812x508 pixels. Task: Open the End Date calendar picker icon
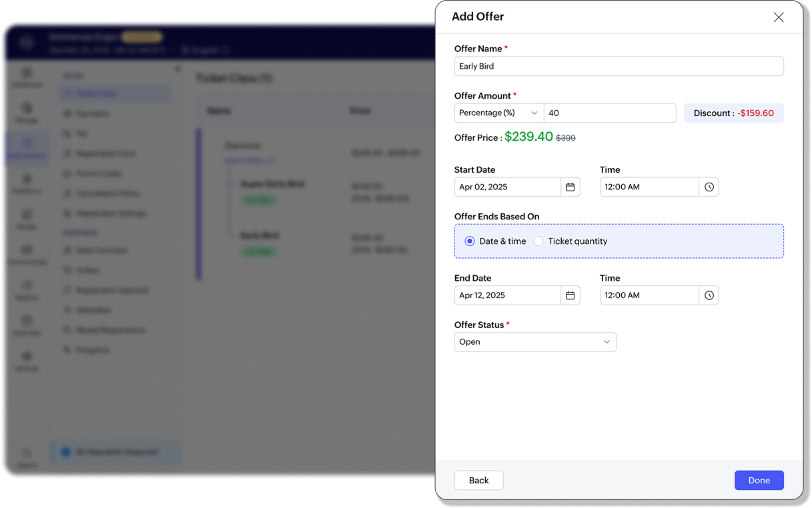click(x=570, y=295)
